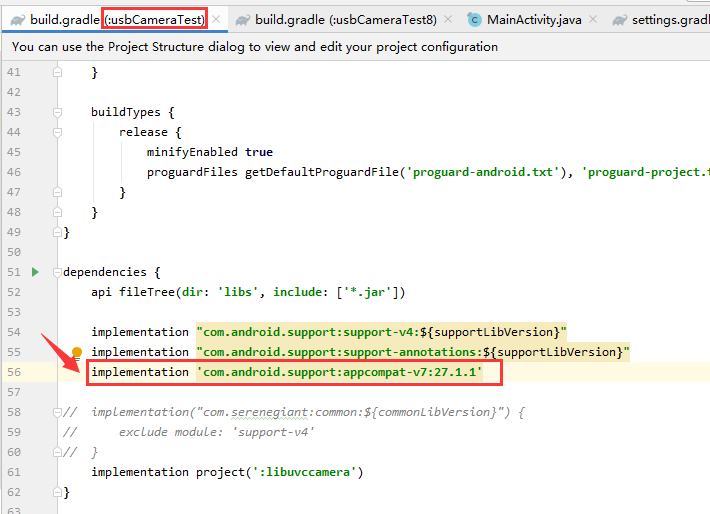Click fold end marker on line 60

pos(58,452)
